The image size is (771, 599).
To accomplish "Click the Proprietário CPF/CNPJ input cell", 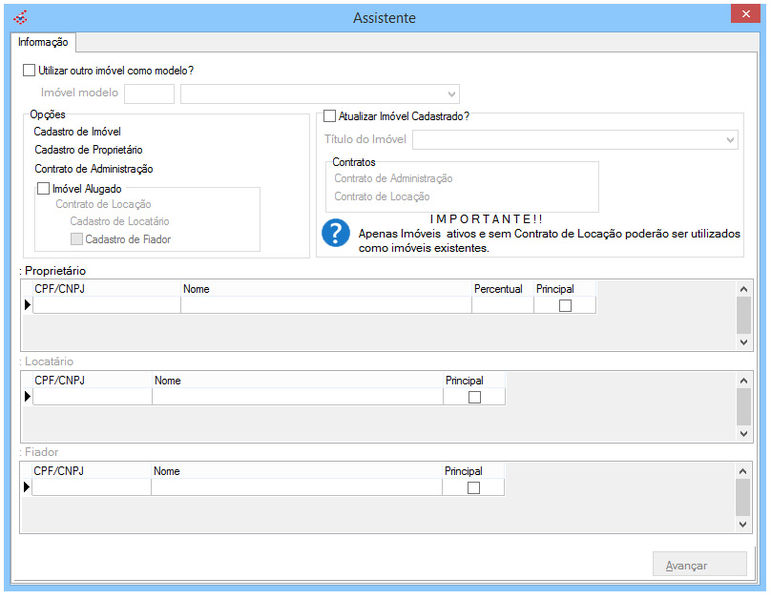I will (x=106, y=306).
